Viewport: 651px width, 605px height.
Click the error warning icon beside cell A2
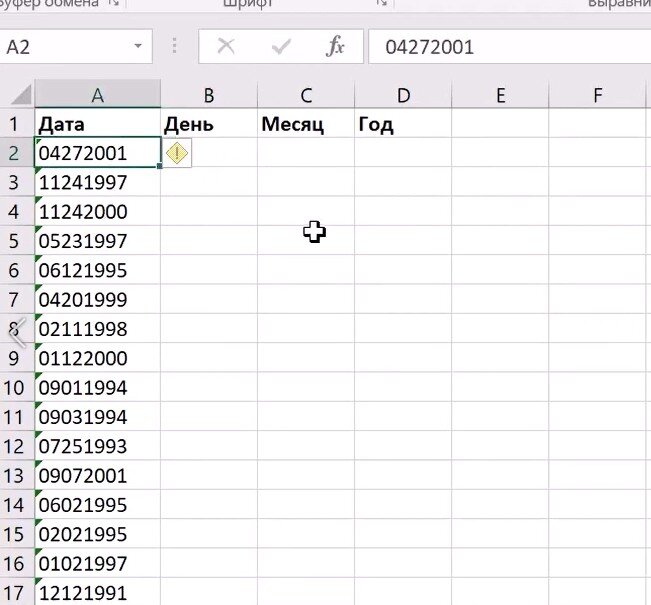(177, 153)
